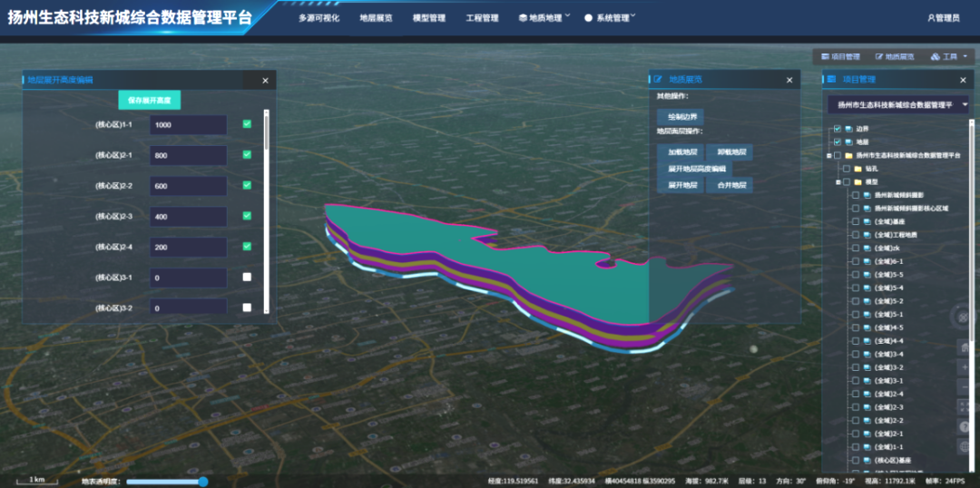Zoom in with the map plus button
980x488 pixels.
(x=964, y=368)
